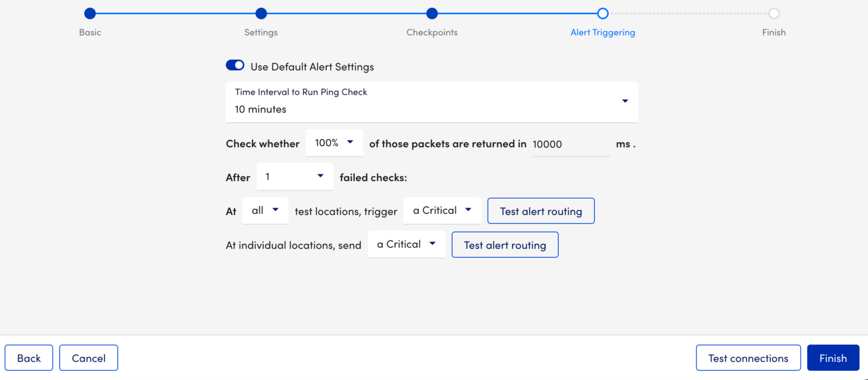This screenshot has height=380, width=868.
Task: Click the blue Finish button
Action: pos(832,358)
